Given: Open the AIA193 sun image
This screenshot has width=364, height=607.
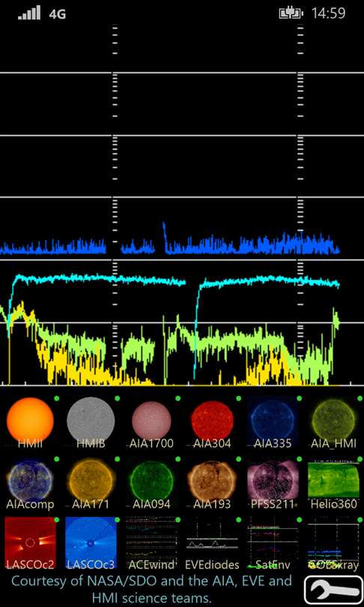Looking at the screenshot, I should tap(213, 483).
